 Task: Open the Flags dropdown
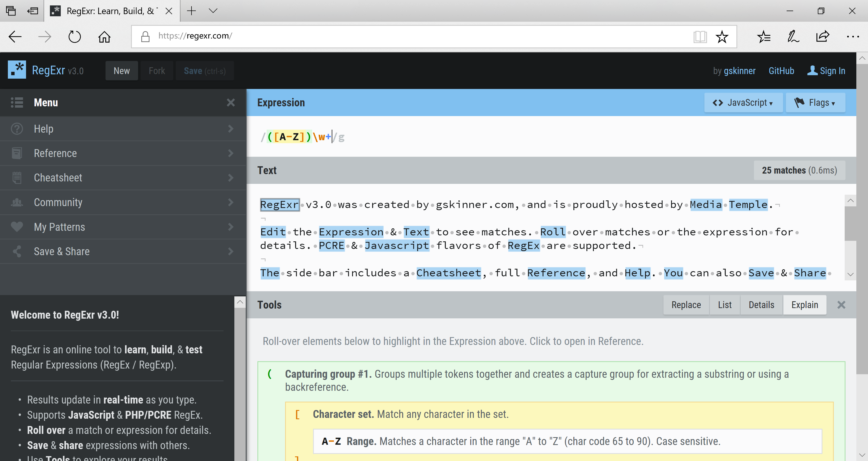(815, 103)
